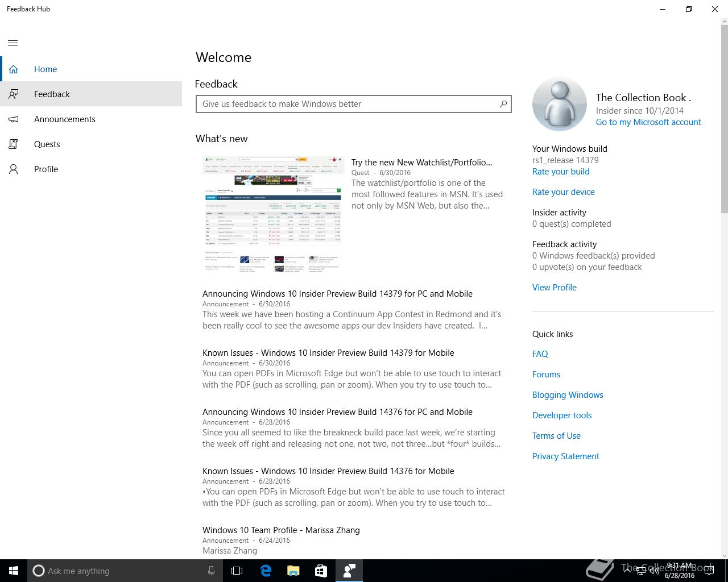Click rs1_release 14379 build text
The image size is (728, 582).
click(565, 160)
